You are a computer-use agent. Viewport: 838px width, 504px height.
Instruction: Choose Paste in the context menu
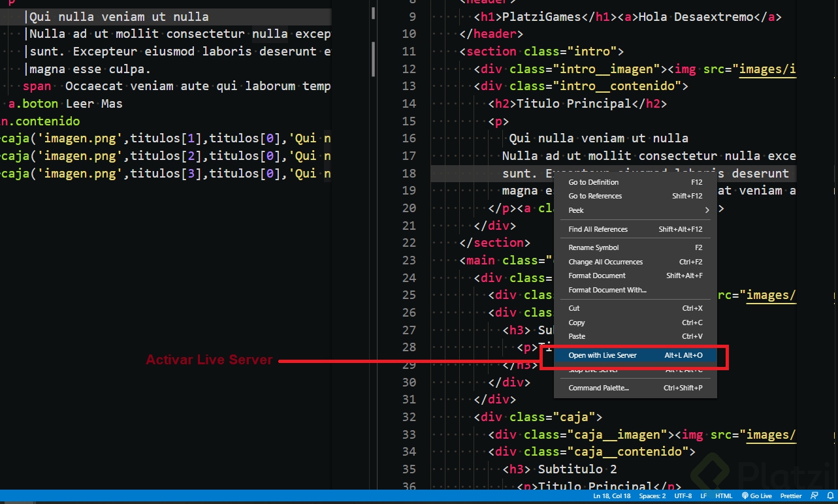tap(636, 336)
